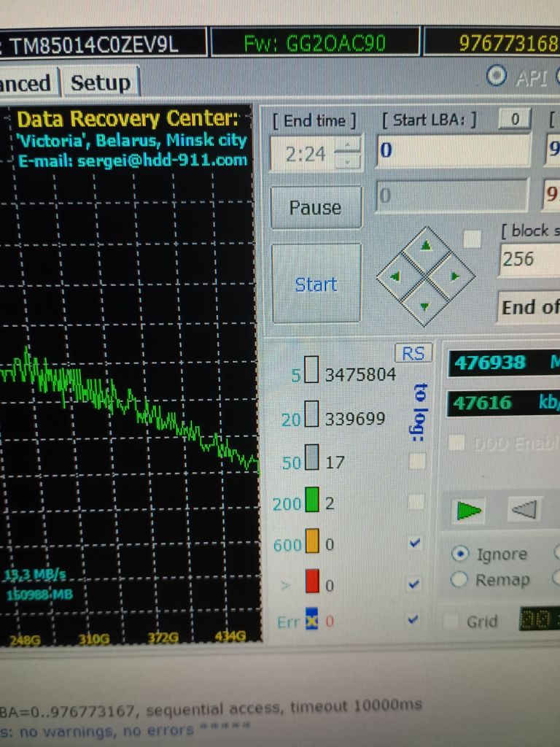
Task: Decrease End time with stepper down arrow
Action: click(348, 162)
